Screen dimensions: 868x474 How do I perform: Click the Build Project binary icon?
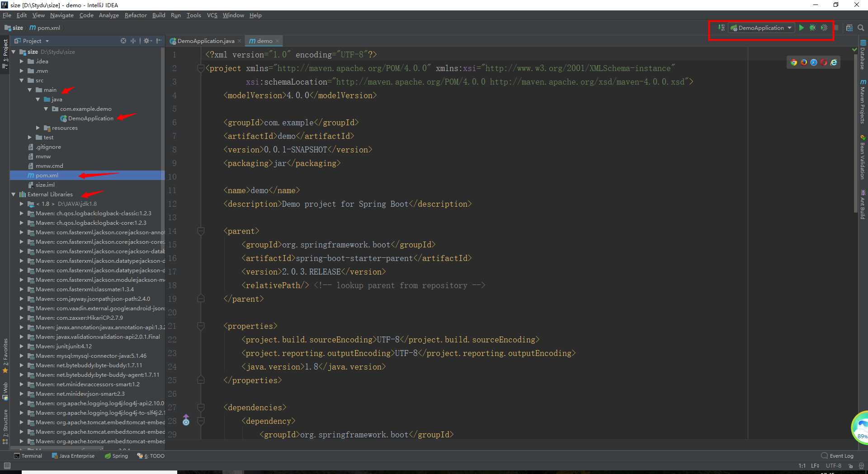722,28
